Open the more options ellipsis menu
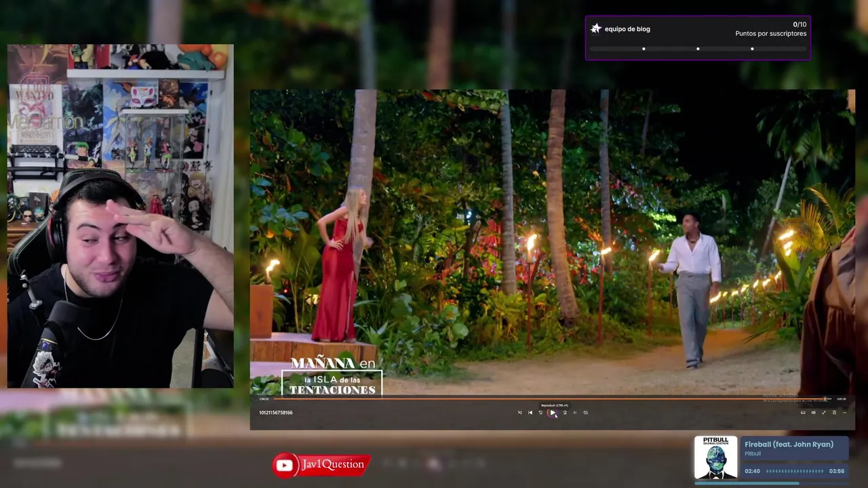 [x=844, y=413]
